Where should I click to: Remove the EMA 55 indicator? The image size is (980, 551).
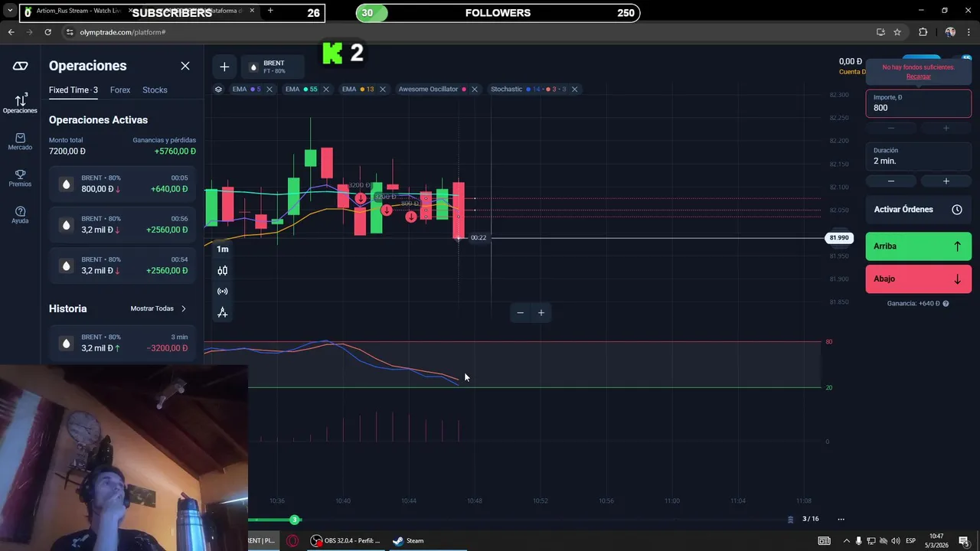point(325,90)
